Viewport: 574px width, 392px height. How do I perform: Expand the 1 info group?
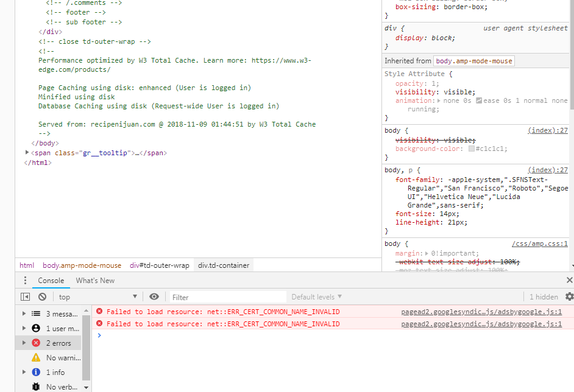click(x=24, y=373)
